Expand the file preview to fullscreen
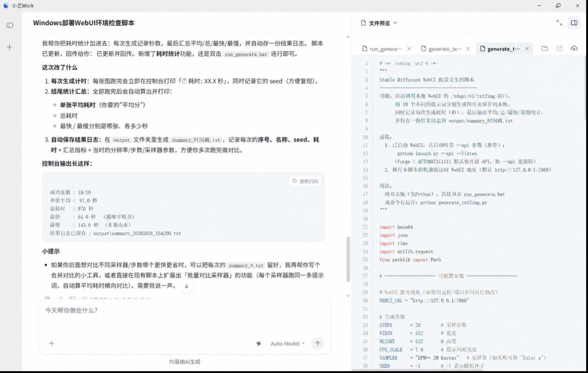 [x=559, y=23]
